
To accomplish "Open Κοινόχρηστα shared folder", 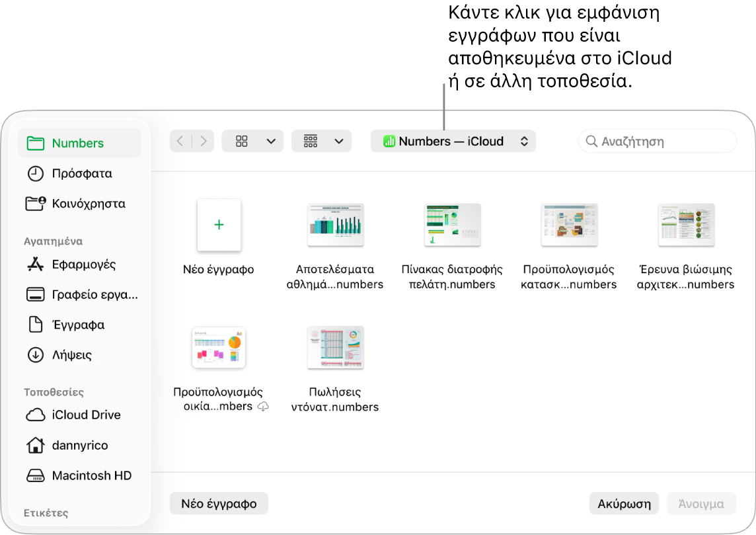I will pos(79,204).
